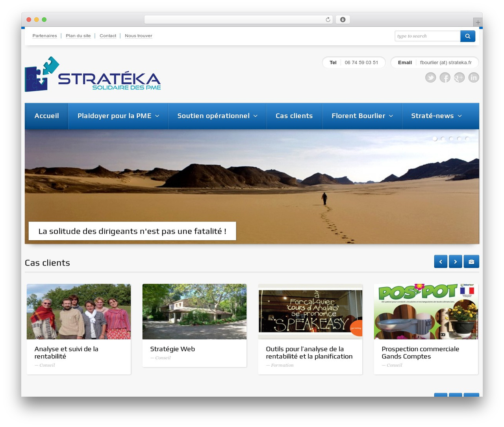Click the slide caption about solitude des dirigeants
This screenshot has width=504, height=427.
click(x=132, y=231)
